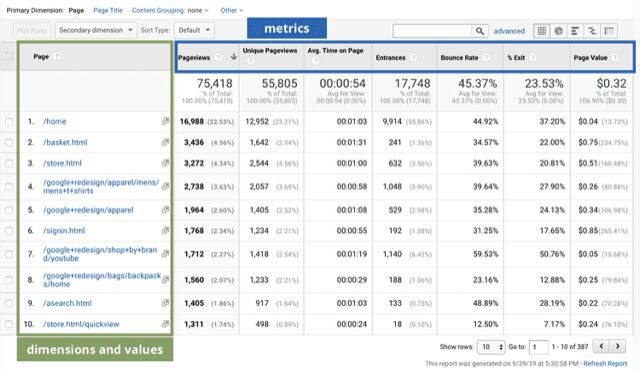The image size is (640, 370).
Task: Switch to pivot table view icon
Action: click(609, 31)
